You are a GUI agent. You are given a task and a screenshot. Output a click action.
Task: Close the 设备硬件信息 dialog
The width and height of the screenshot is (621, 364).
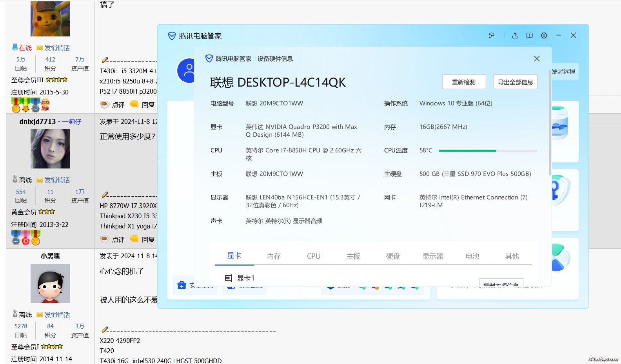(x=537, y=59)
